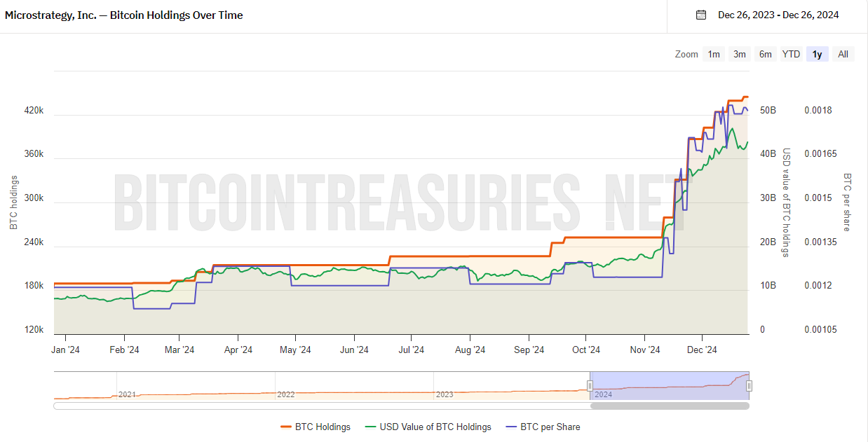Open the calendar date picker icon
The image size is (868, 442).
tap(700, 15)
